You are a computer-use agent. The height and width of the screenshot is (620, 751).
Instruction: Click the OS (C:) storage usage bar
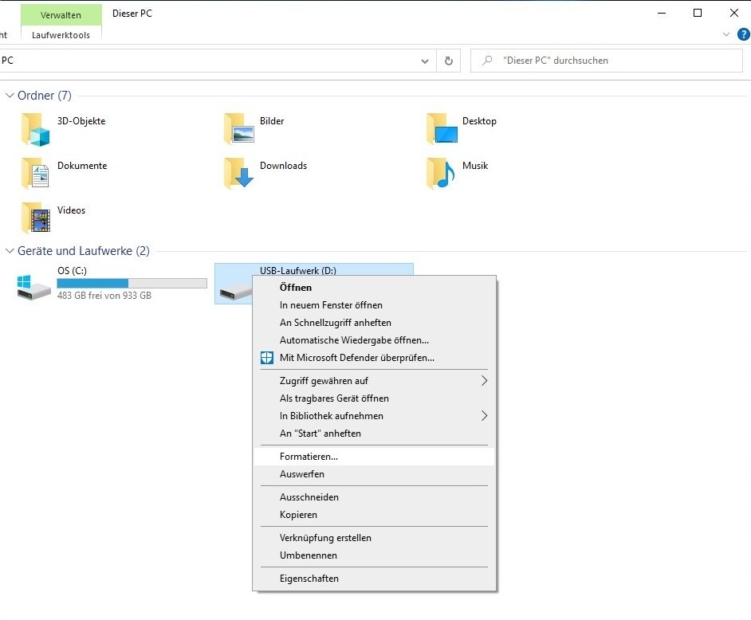pos(132,283)
